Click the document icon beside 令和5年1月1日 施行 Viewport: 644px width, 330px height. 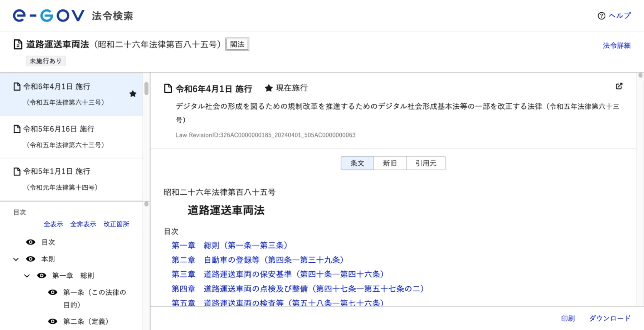[x=17, y=171]
